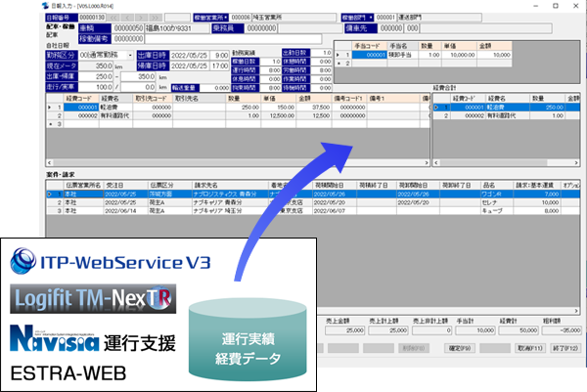Select the 有料道路代 expense name cell

coord(115,116)
